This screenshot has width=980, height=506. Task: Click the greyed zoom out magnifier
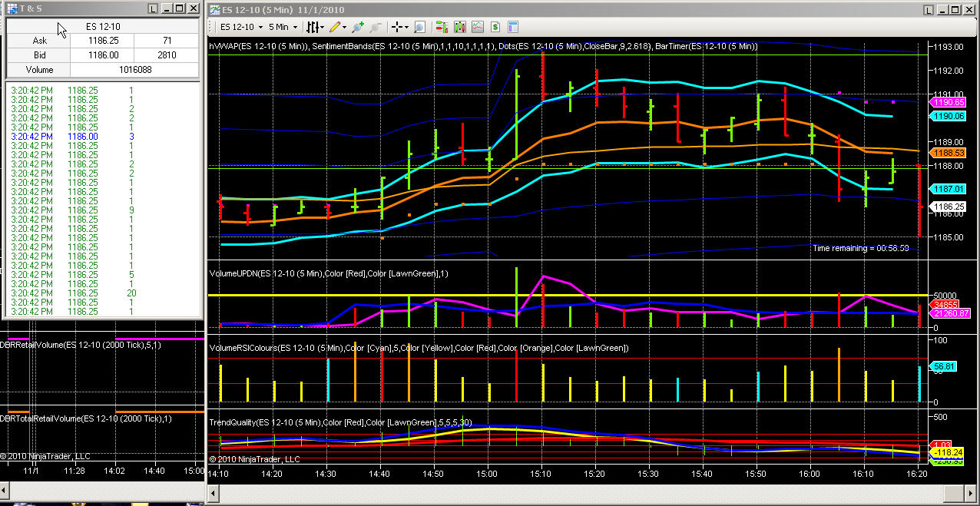click(376, 26)
